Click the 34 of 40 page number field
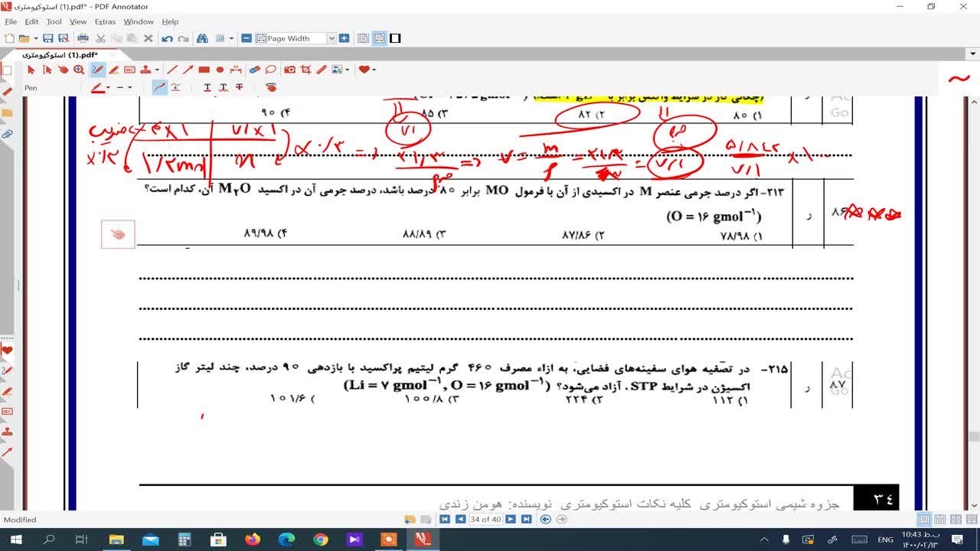This screenshot has height=551, width=980. [485, 519]
